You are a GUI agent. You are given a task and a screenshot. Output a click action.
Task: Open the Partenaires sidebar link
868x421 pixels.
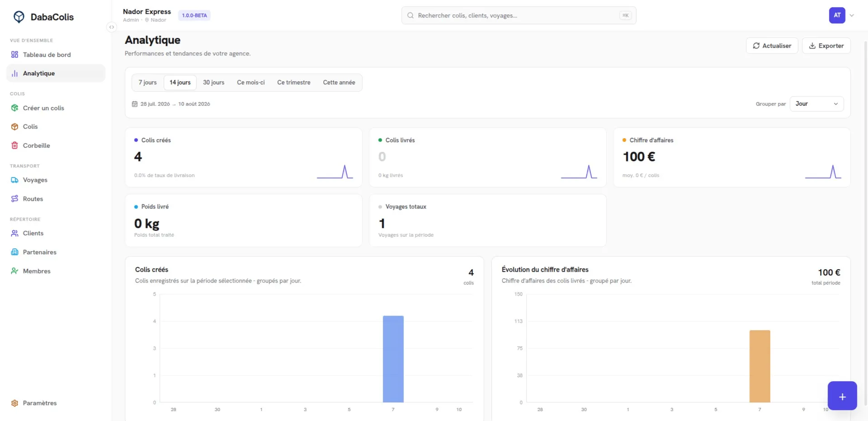tap(56, 252)
